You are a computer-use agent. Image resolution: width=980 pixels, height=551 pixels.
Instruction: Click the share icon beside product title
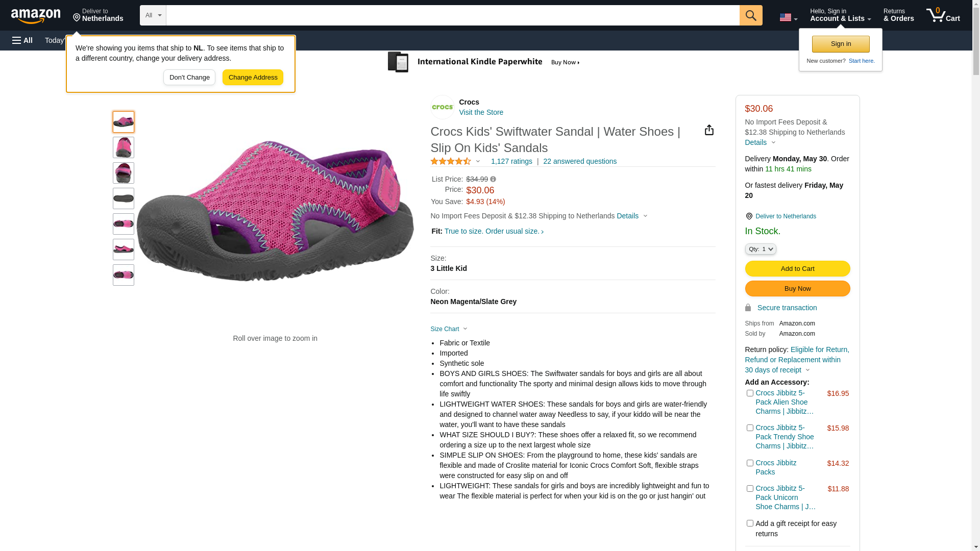click(709, 130)
